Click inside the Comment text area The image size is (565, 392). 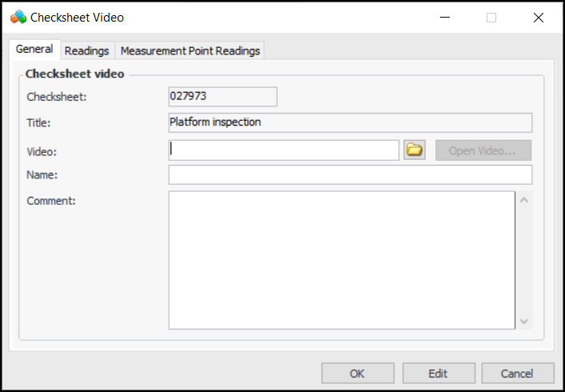tap(341, 259)
